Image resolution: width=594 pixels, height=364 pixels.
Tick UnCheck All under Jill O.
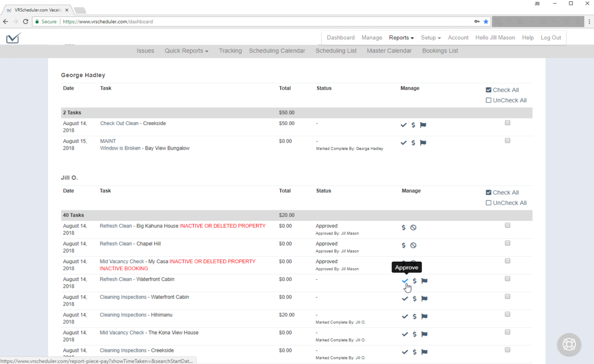click(x=488, y=203)
